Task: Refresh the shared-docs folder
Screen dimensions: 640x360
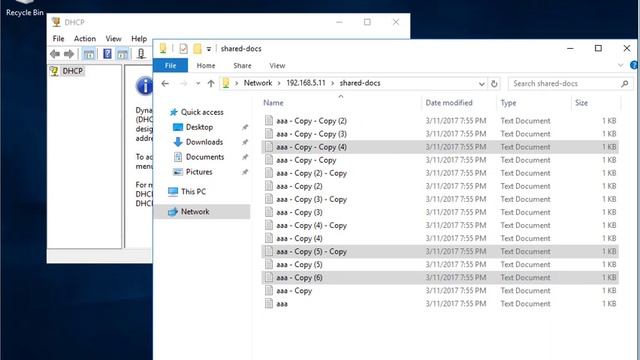Action: point(494,84)
